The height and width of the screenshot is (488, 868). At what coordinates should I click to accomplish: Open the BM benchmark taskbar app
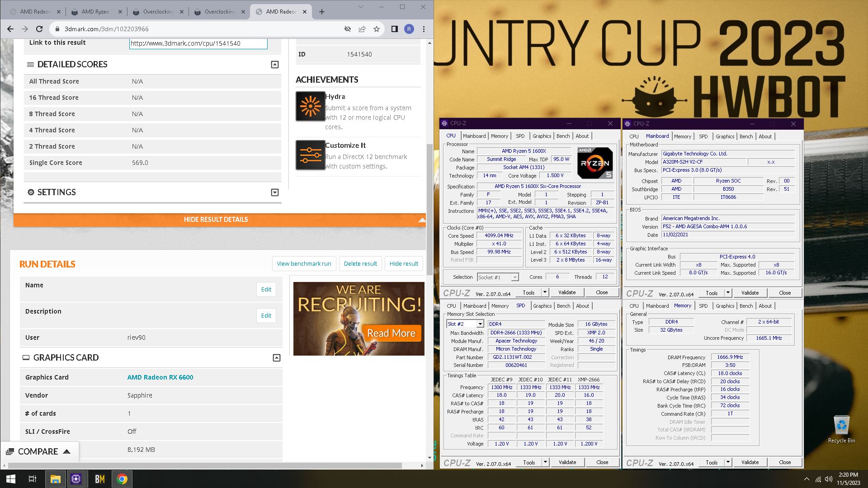[100, 479]
